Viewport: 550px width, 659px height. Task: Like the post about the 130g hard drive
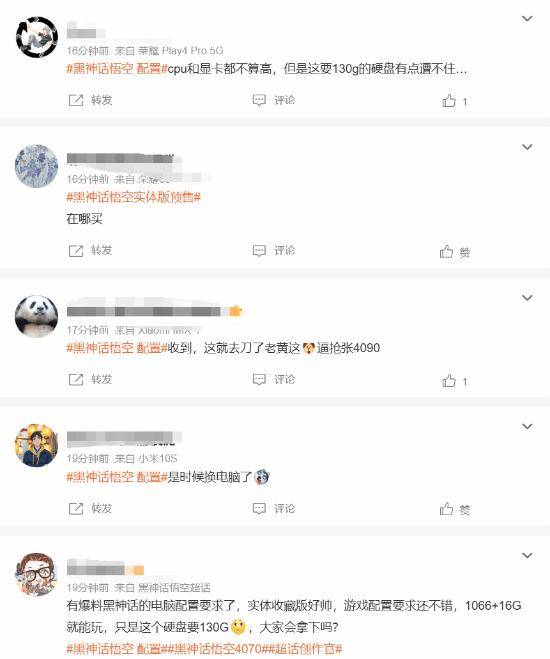[x=454, y=101]
